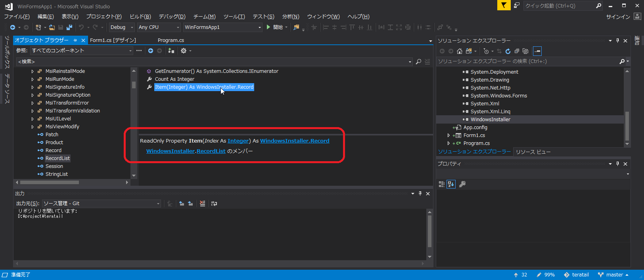Toggle pin on Properties panel
The height and width of the screenshot is (280, 644).
(x=617, y=164)
